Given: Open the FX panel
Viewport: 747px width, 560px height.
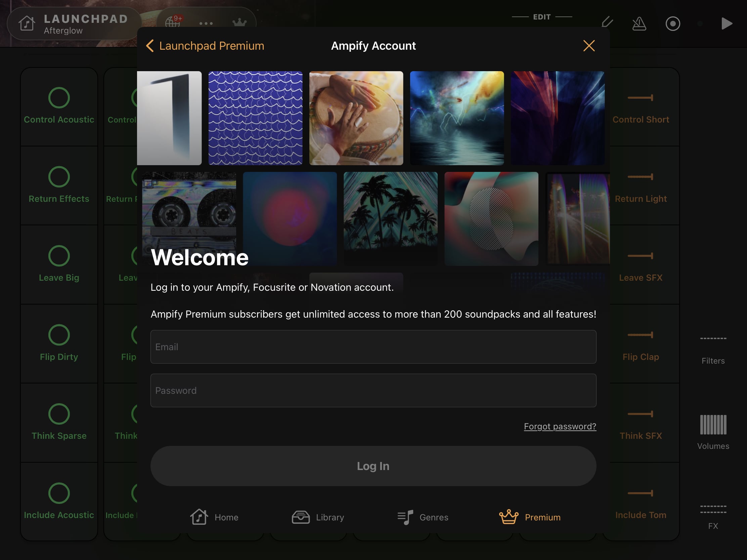Looking at the screenshot, I should point(713,517).
